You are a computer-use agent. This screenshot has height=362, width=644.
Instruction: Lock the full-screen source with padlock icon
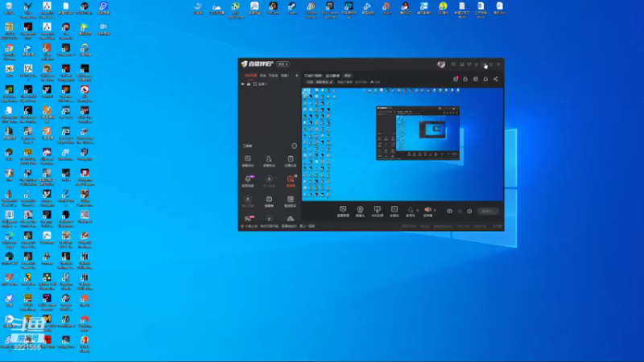(249, 84)
